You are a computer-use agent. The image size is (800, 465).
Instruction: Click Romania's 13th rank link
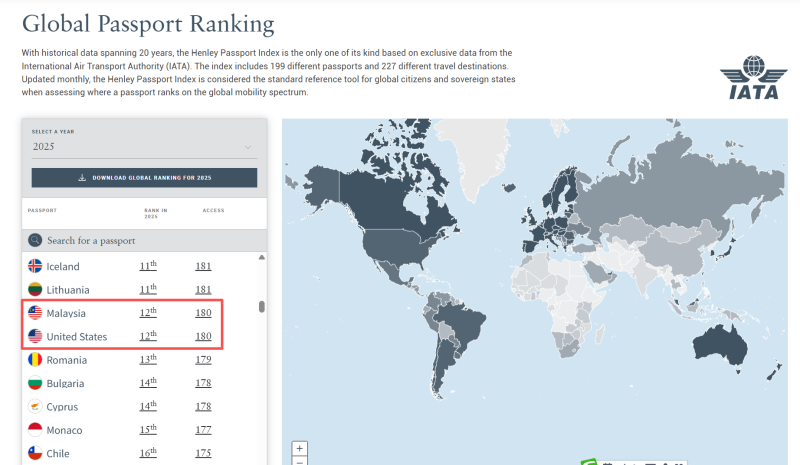(148, 360)
